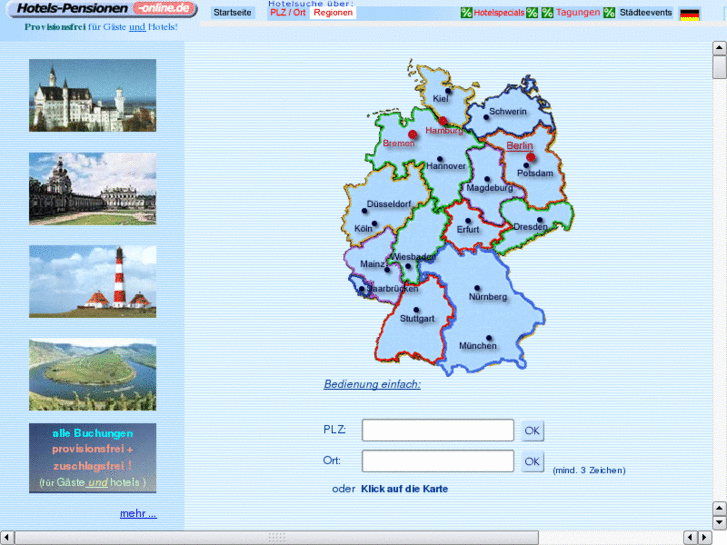This screenshot has width=727, height=545.
Task: Click OK button next to Ort field
Action: [x=532, y=462]
